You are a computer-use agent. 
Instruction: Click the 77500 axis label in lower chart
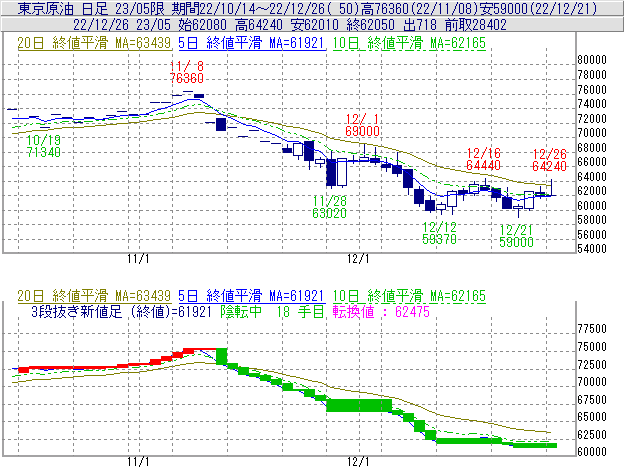[592, 329]
